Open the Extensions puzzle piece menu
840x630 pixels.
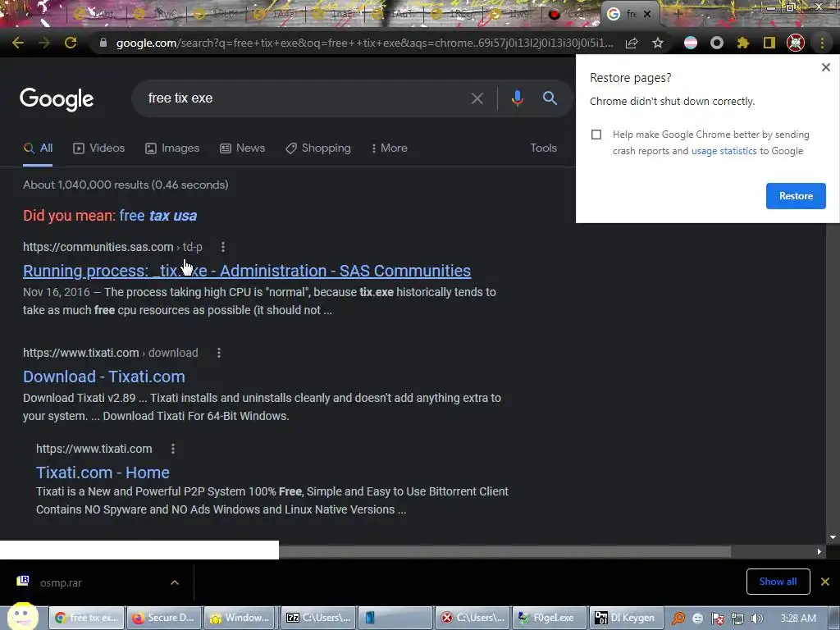[743, 43]
